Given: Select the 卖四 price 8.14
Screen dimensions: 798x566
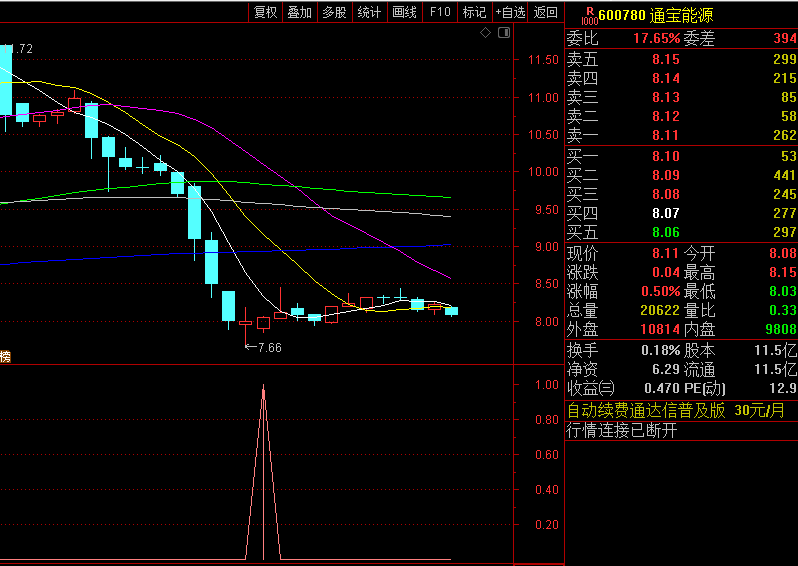Looking at the screenshot, I should [x=666, y=78].
